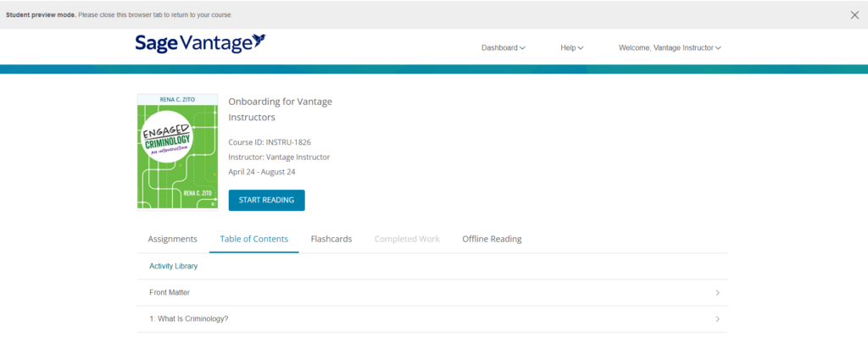Click the Onboarding for Vantage Instructors title
Viewport: 868px width, 337px height.
click(x=280, y=109)
